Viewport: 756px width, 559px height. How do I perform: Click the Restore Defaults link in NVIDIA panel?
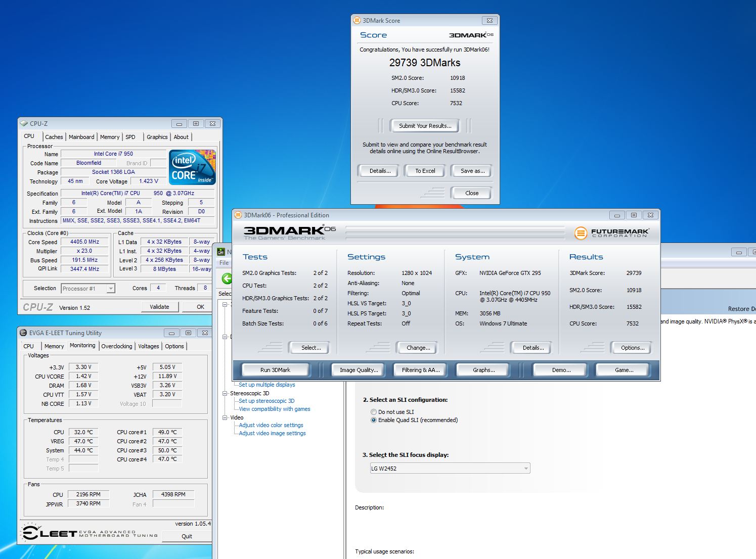[742, 309]
